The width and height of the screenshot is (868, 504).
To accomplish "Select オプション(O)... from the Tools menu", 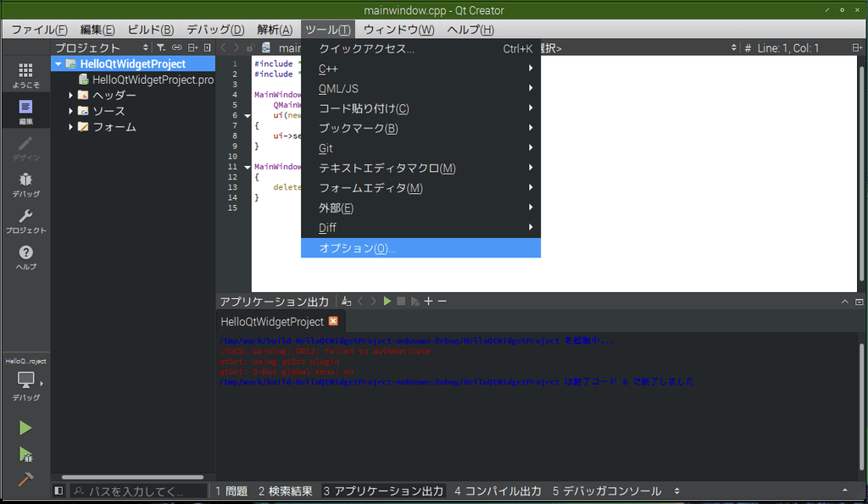I will tap(420, 248).
